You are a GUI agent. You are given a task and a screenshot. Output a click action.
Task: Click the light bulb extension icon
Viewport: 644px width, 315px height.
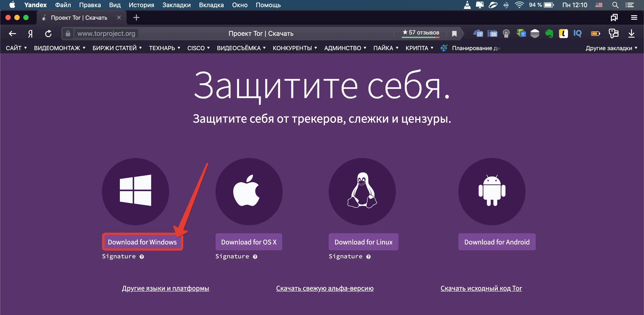[x=506, y=34]
